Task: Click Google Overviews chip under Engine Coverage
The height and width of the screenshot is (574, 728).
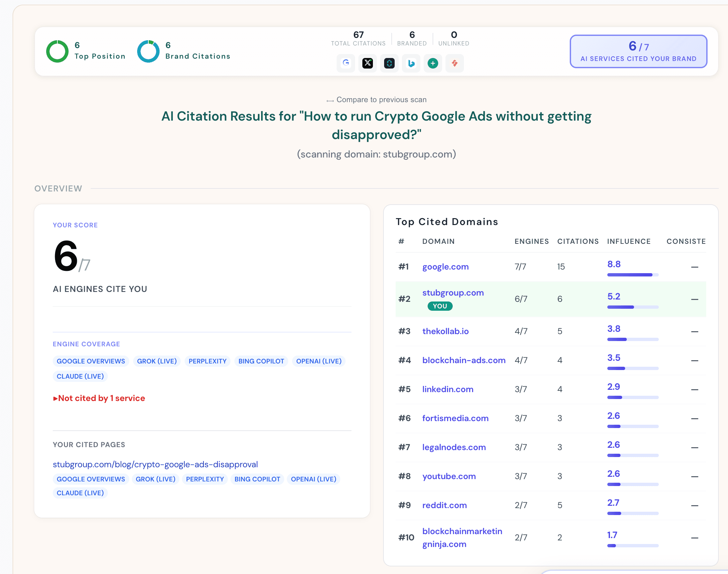Action: pos(91,361)
